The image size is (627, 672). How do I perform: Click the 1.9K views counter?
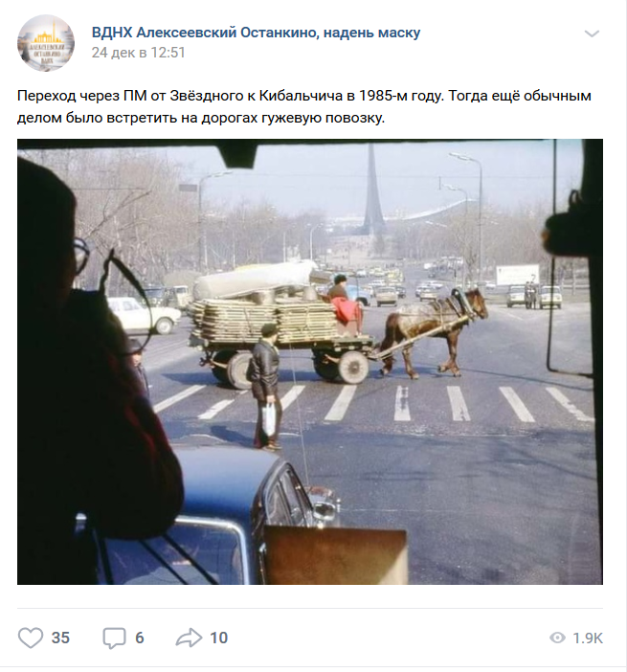pos(588,638)
